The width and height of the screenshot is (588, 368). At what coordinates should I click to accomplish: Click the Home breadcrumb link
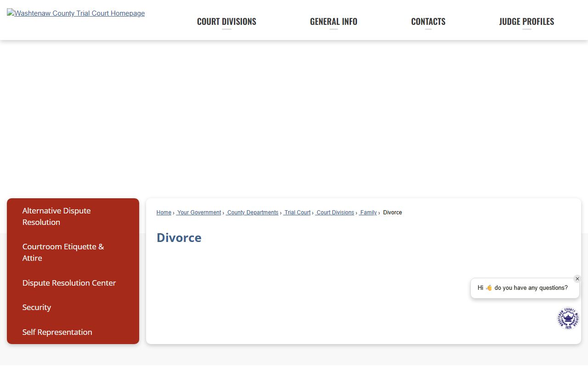point(164,213)
